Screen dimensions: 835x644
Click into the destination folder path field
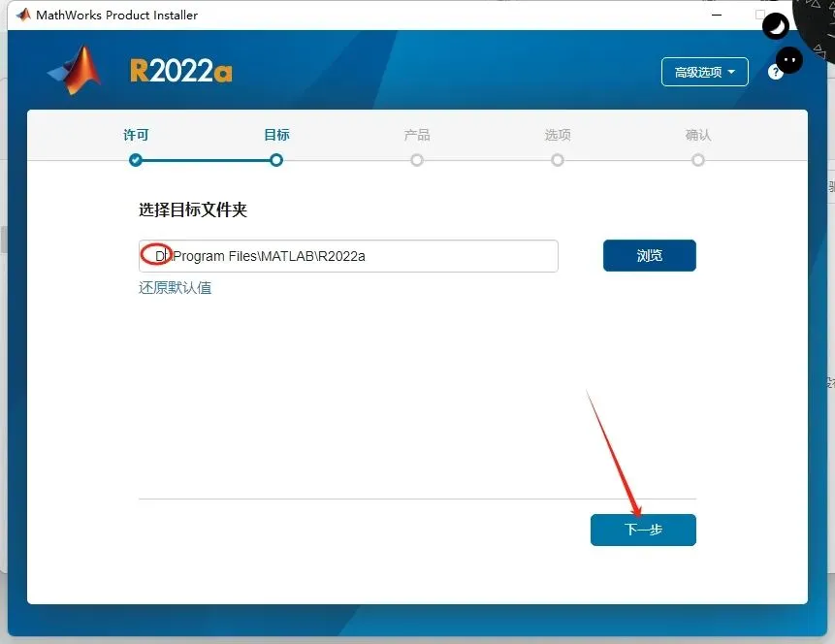coord(348,256)
